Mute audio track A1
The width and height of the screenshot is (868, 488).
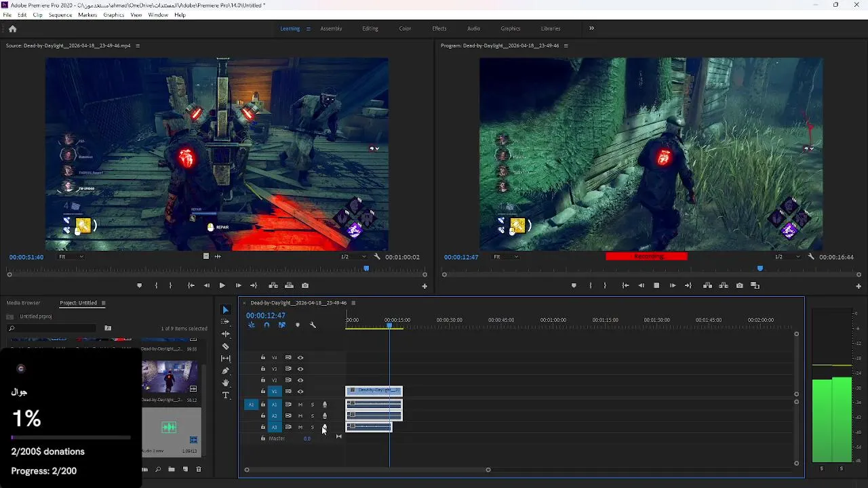(x=300, y=405)
